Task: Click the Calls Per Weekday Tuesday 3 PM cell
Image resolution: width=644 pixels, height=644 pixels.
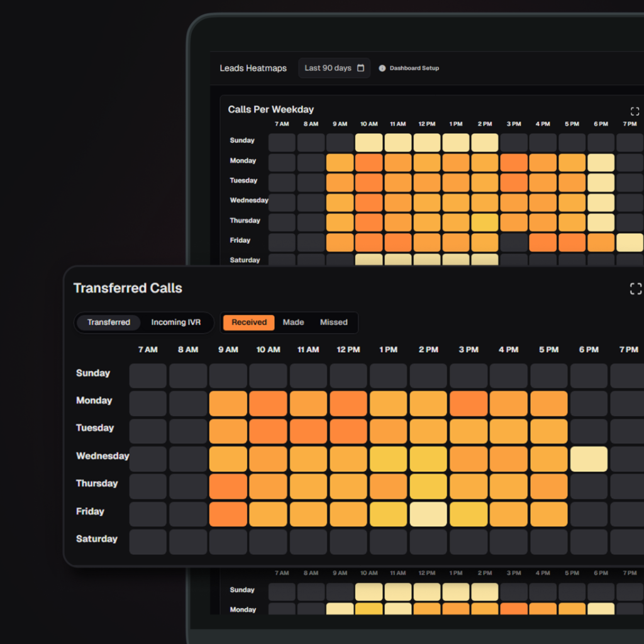Action: [x=514, y=182]
